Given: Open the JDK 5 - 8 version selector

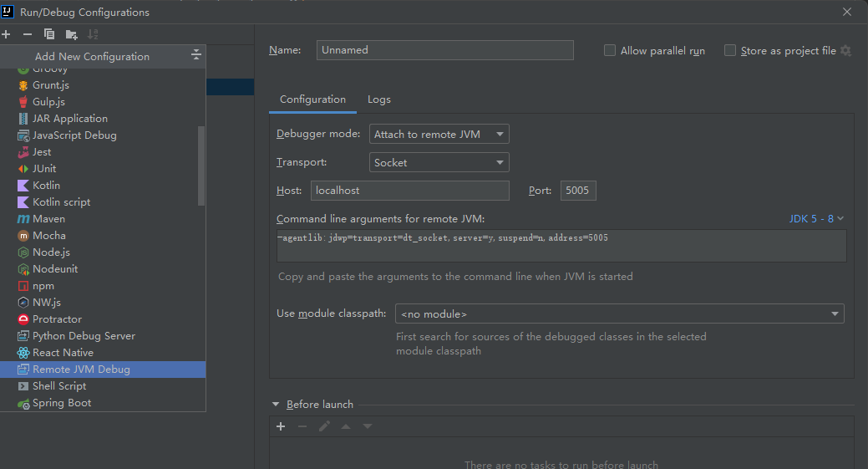Looking at the screenshot, I should [816, 219].
